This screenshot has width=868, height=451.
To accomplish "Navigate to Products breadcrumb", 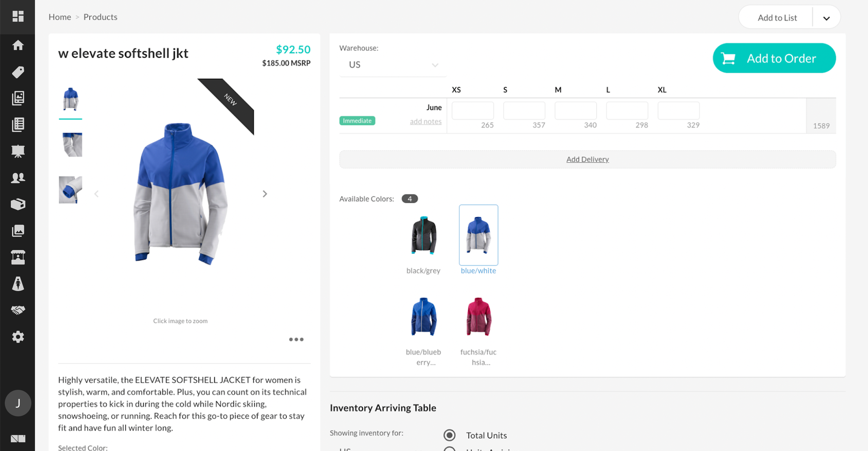I will click(100, 17).
